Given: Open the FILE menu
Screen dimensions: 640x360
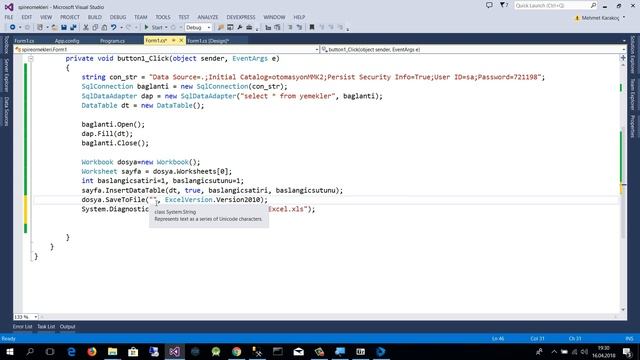Looking at the screenshot, I should 9,17.
